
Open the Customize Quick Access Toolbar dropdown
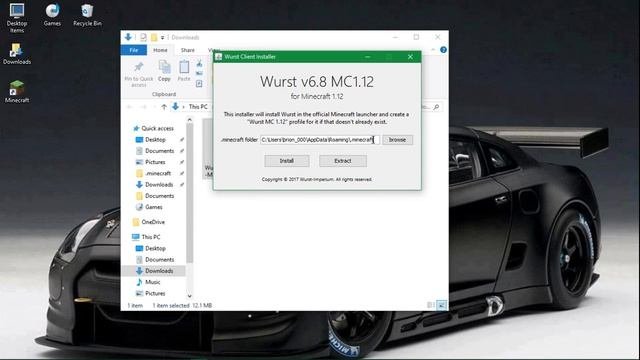point(162,38)
